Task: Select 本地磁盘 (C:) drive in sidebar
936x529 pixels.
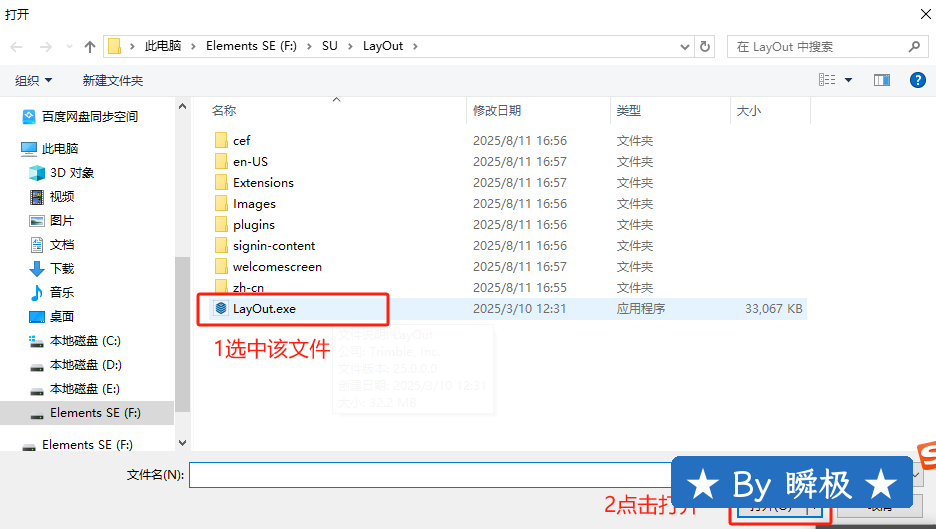Action: click(x=85, y=341)
